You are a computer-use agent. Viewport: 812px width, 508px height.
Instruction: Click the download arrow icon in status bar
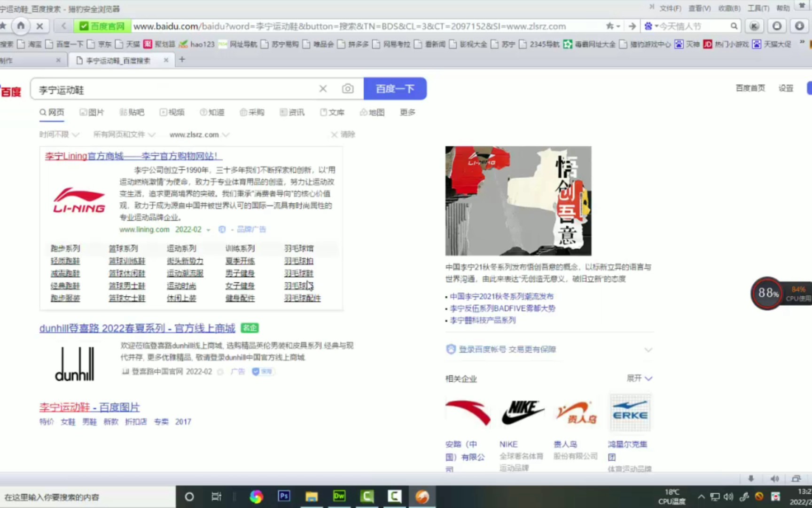tap(751, 479)
